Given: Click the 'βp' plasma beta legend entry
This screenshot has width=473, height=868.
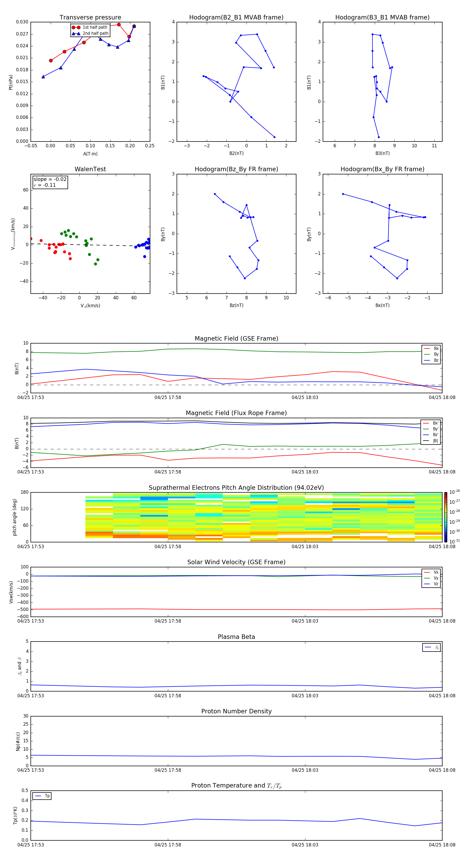Looking at the screenshot, I should pos(432,647).
